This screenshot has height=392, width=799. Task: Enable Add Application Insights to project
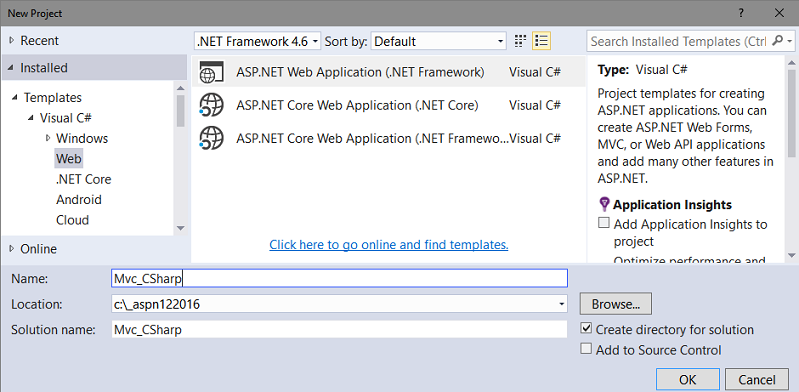[x=604, y=223]
